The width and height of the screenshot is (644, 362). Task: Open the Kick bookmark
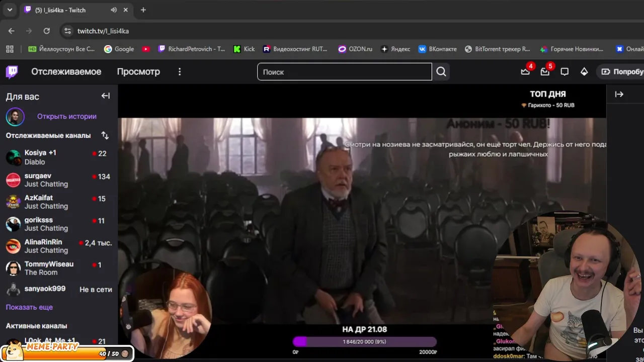point(245,49)
